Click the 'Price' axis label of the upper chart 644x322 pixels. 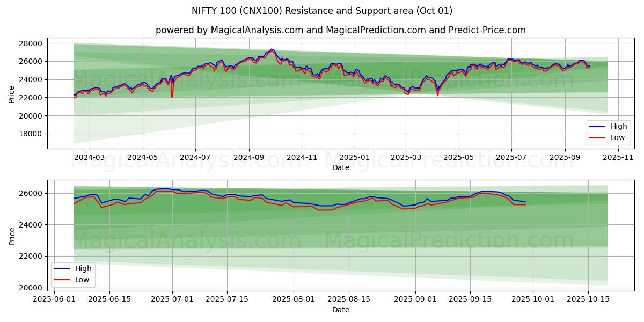coord(12,93)
